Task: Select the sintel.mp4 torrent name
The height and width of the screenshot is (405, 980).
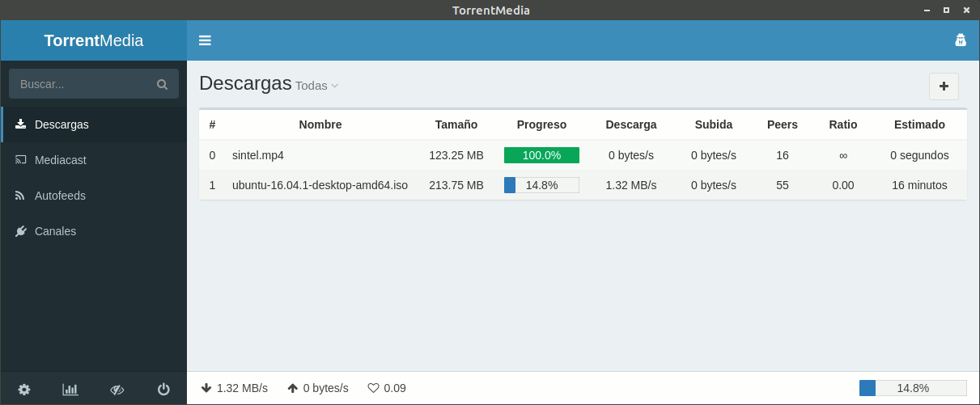Action: [x=258, y=155]
